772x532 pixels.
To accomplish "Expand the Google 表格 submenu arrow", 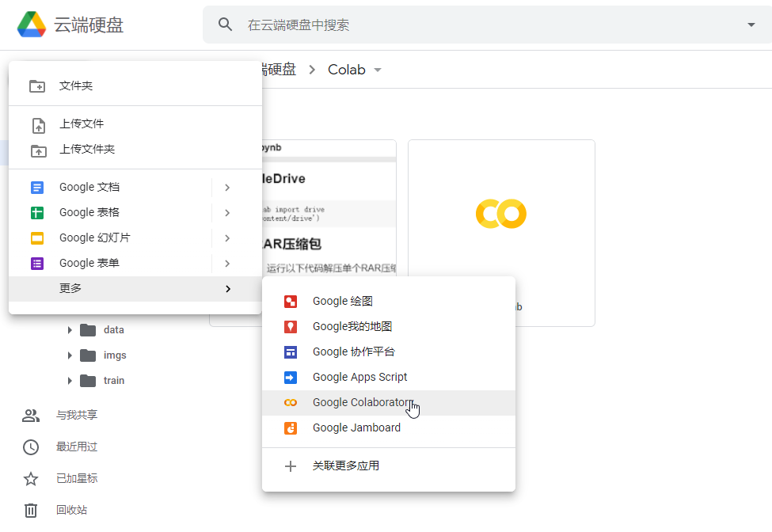I will (227, 213).
